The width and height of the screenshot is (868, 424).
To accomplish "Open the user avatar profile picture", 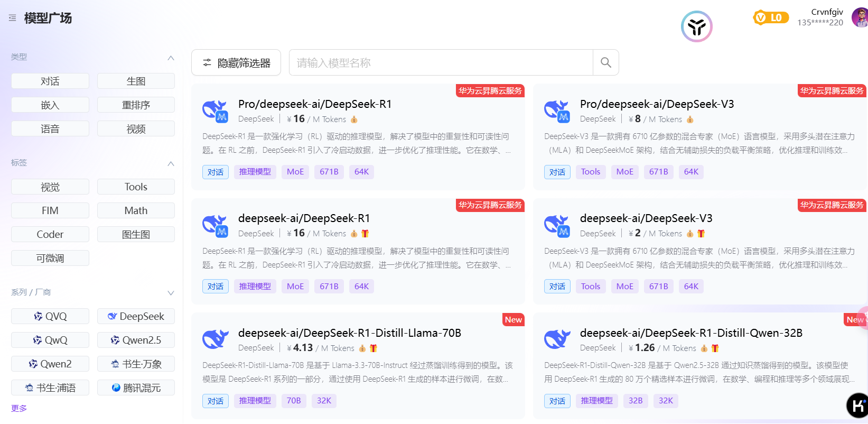I will point(861,18).
